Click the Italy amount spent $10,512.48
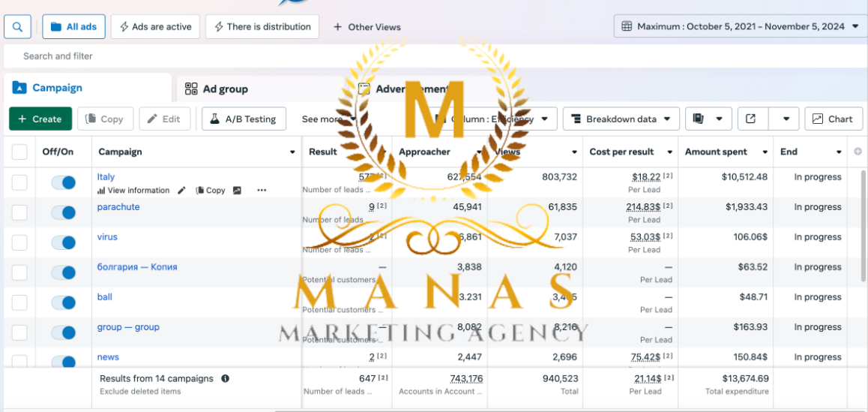Image resolution: width=868 pixels, height=412 pixels. (x=744, y=177)
